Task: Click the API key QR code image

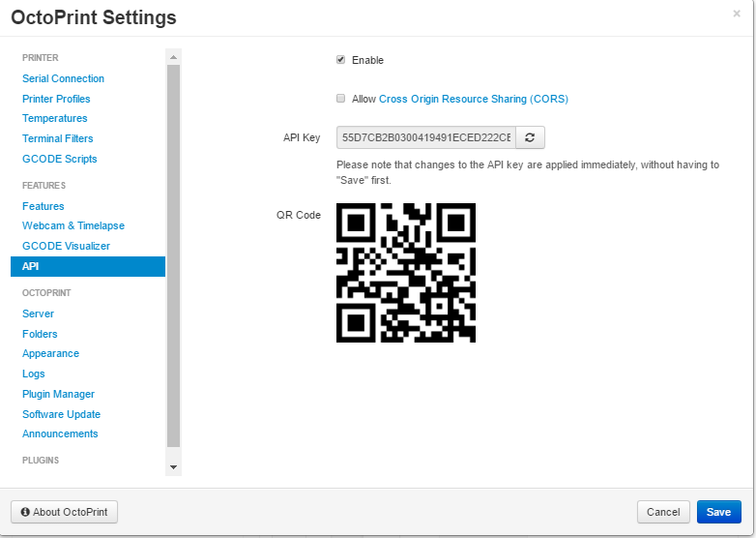Action: coord(406,273)
